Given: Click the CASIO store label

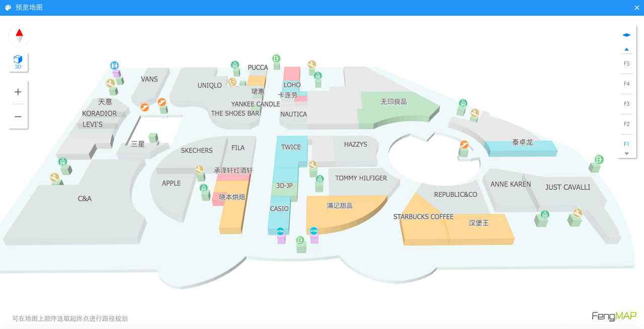Looking at the screenshot, I should 279,209.
